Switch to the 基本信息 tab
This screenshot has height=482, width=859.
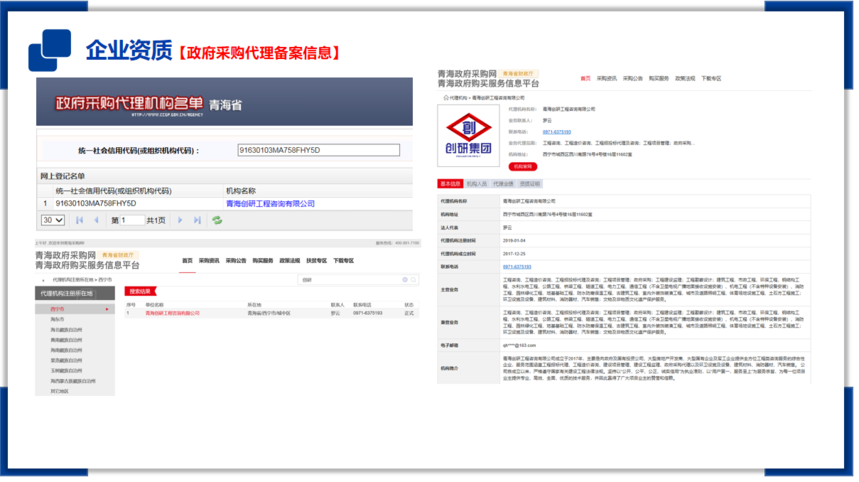(450, 183)
